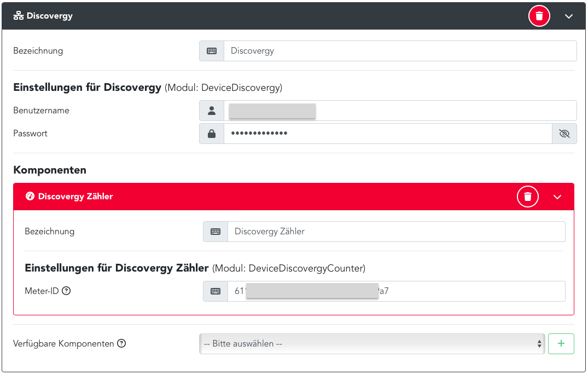Click keyboard icon next to device Bezeichnung
588x375 pixels.
pyautogui.click(x=212, y=51)
